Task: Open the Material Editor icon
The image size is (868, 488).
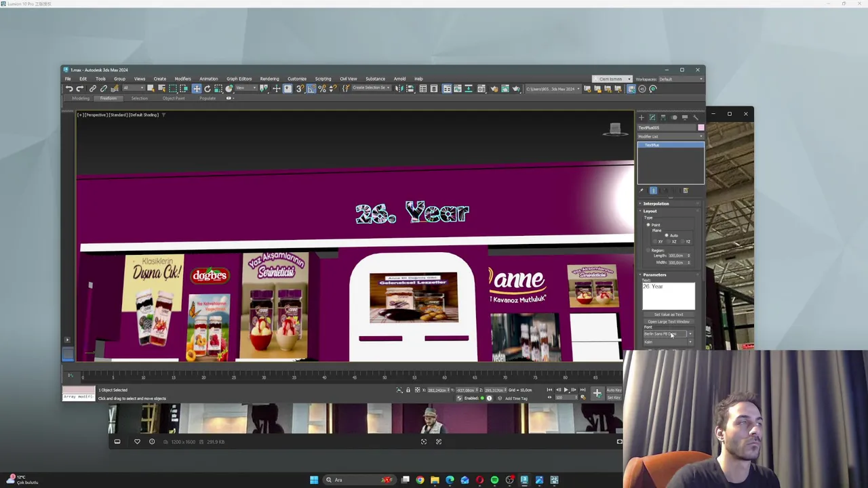Action: tap(481, 89)
